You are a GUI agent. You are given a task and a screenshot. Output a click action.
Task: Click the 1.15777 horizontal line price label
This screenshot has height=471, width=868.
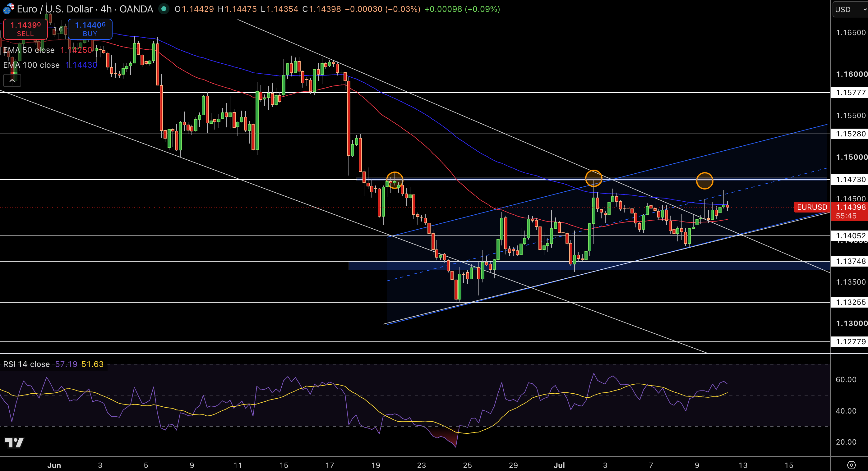849,93
